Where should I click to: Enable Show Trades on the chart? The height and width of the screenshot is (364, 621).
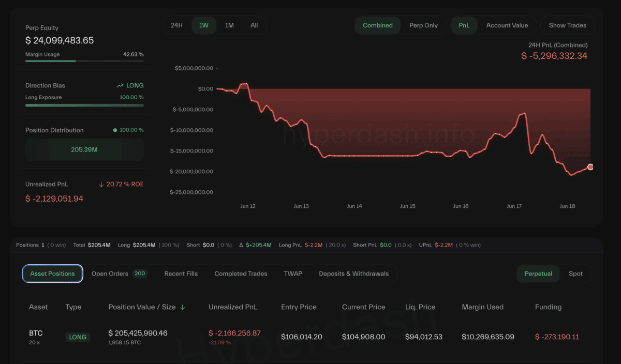pyautogui.click(x=567, y=25)
